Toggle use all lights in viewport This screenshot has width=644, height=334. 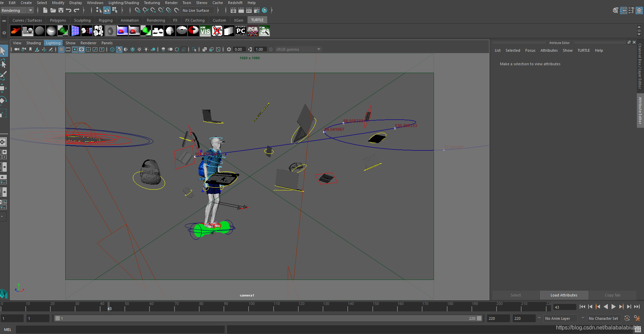146,49
